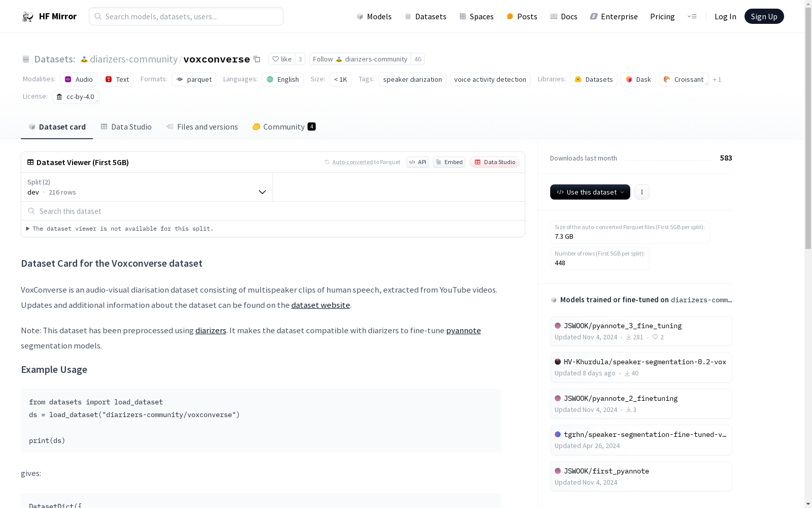Click the Dask library tag
The image size is (812, 508).
pyautogui.click(x=638, y=79)
